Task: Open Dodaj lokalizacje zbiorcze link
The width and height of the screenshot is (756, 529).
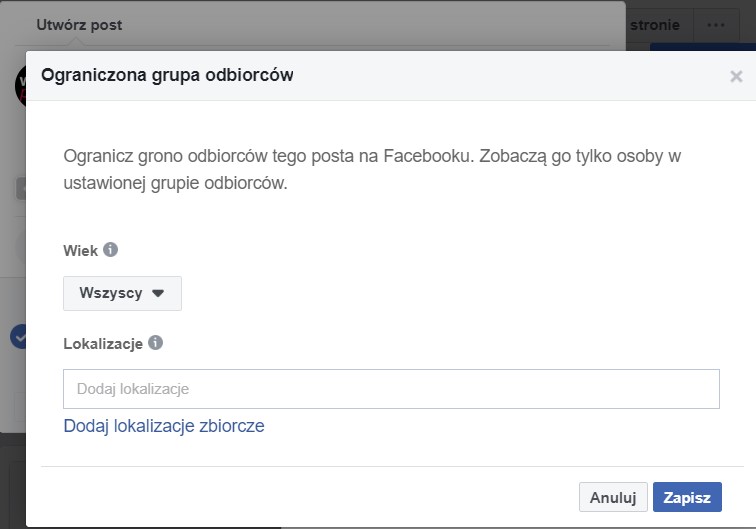Action: 164,426
